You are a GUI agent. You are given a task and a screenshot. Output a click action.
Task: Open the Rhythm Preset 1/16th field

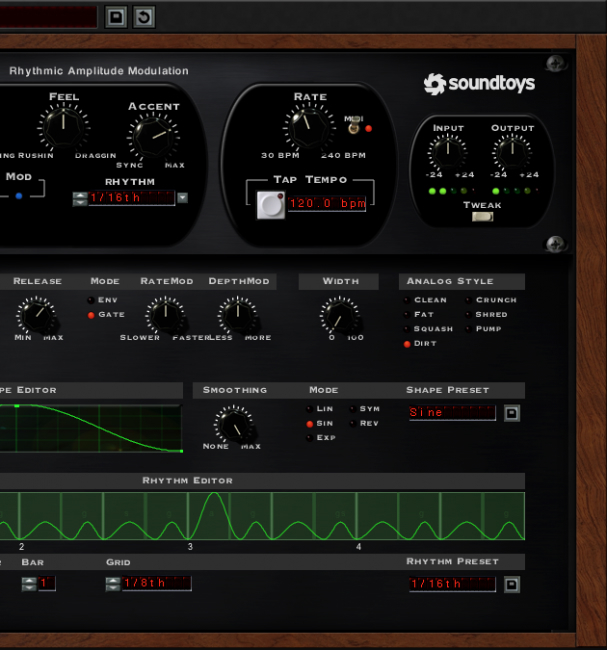(452, 584)
